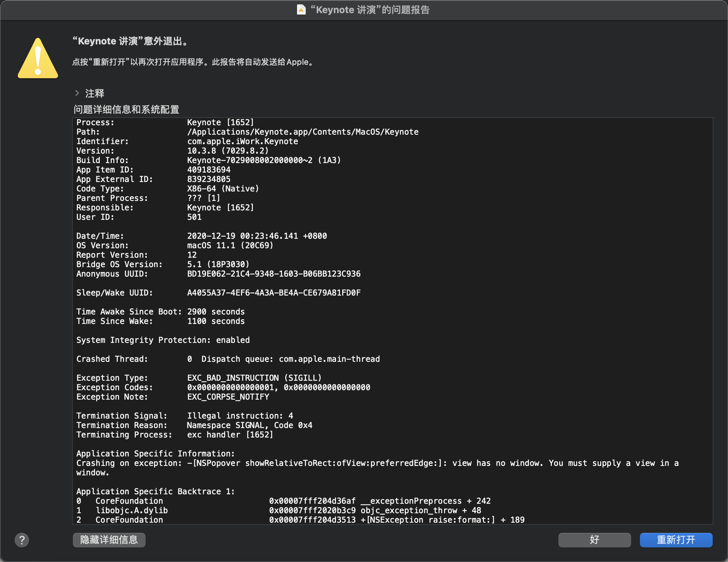Click the EXC_BAD_INSTRUCTION (SIGILL) exception type
This screenshot has height=562, width=728.
254,378
